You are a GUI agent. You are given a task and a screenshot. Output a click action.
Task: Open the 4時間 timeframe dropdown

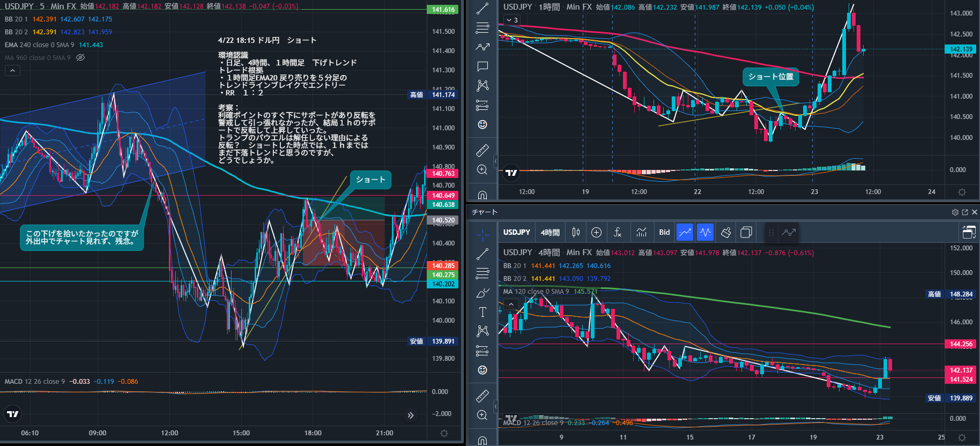click(550, 232)
